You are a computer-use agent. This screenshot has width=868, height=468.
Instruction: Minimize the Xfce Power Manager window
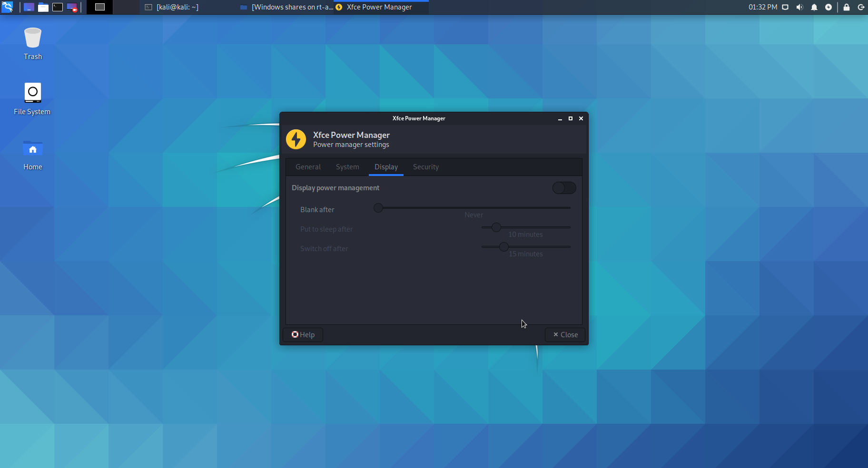(x=560, y=118)
